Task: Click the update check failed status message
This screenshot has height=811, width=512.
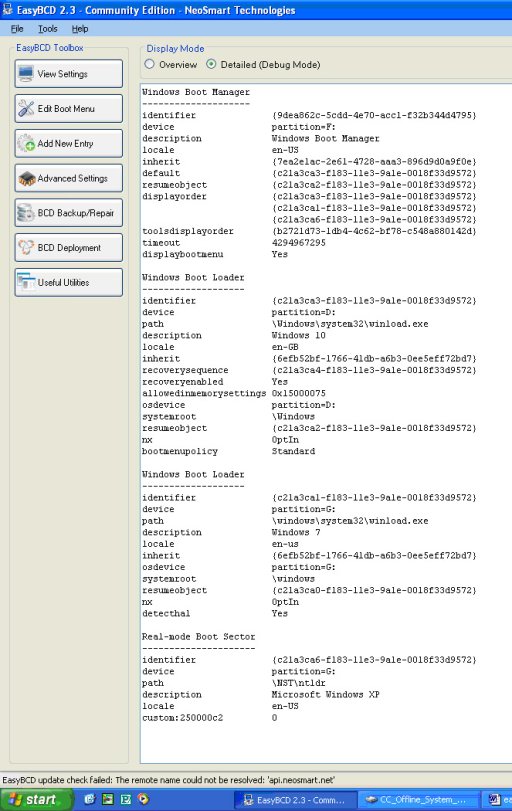Action: click(169, 780)
